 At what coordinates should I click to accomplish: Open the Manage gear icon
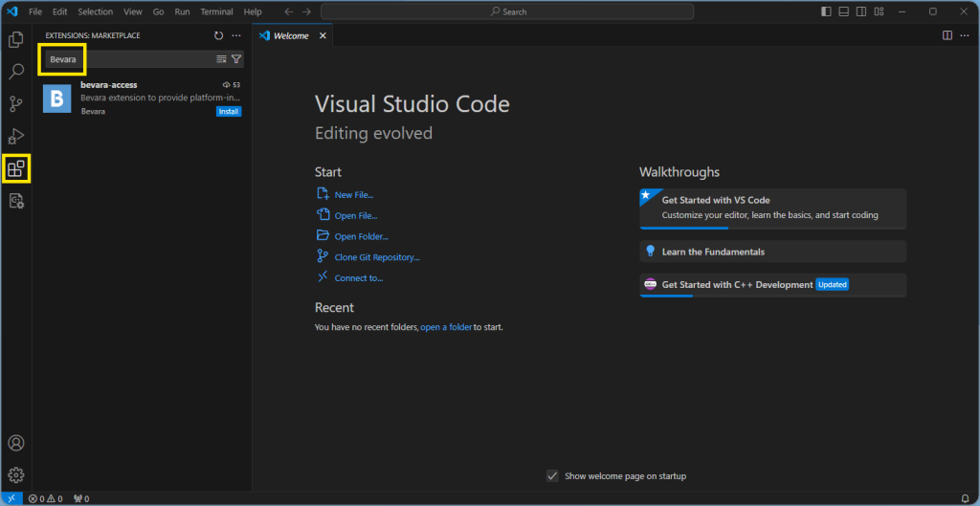(16, 474)
